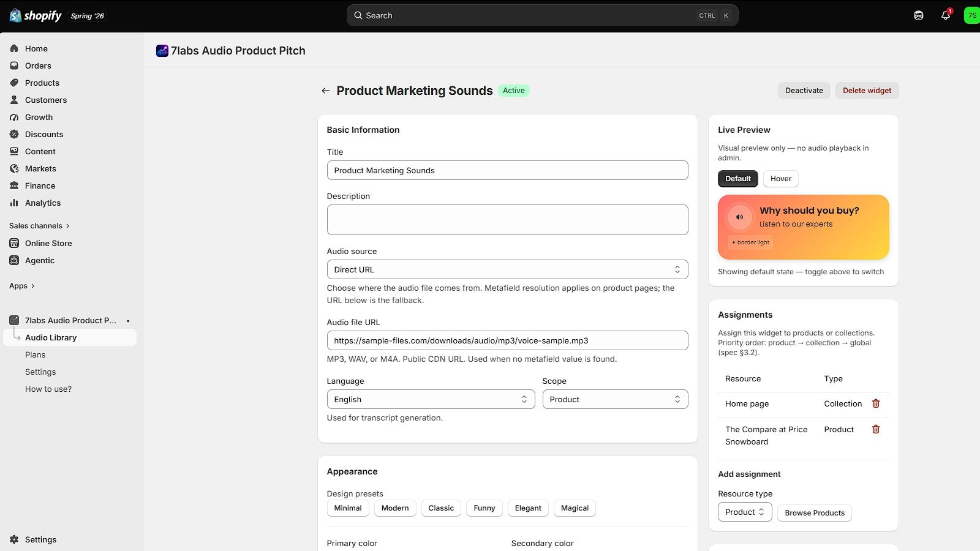
Task: Click the pin dot beside 7labs app
Action: pos(128,321)
